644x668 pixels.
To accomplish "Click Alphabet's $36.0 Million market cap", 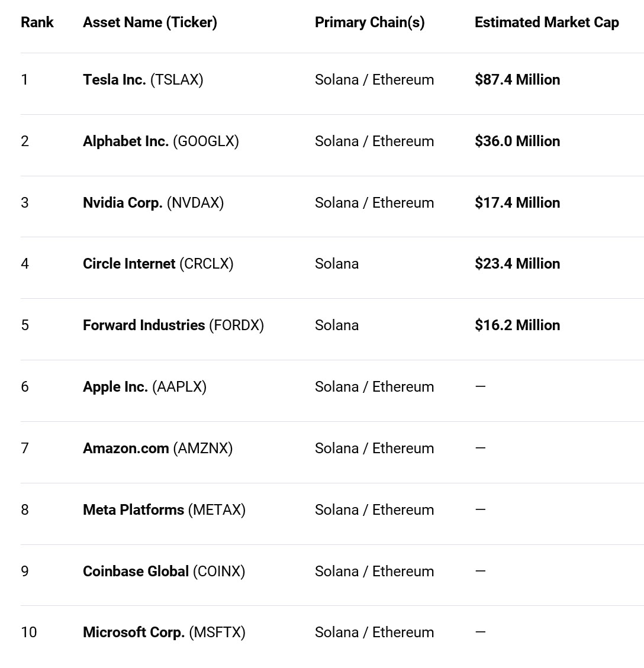I will (517, 141).
